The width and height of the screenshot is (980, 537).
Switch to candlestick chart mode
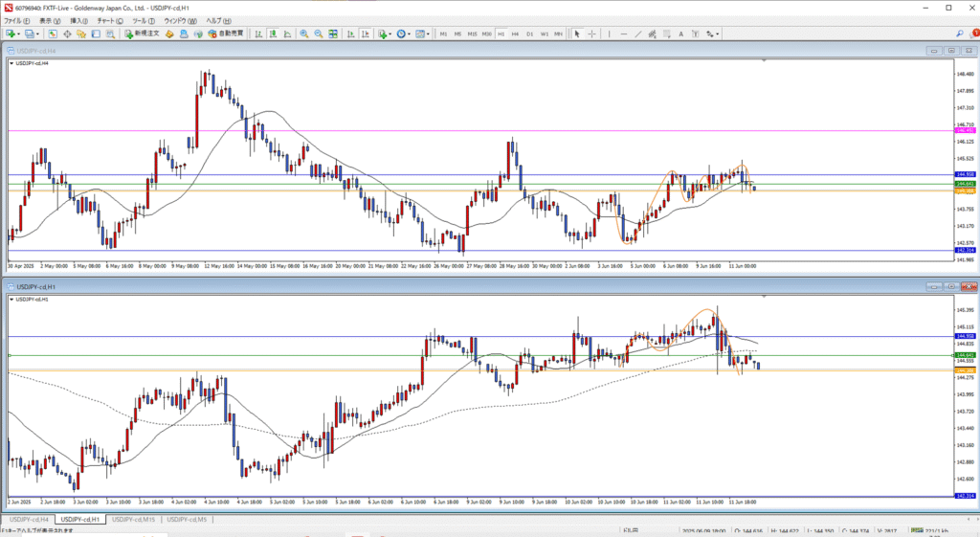(273, 34)
